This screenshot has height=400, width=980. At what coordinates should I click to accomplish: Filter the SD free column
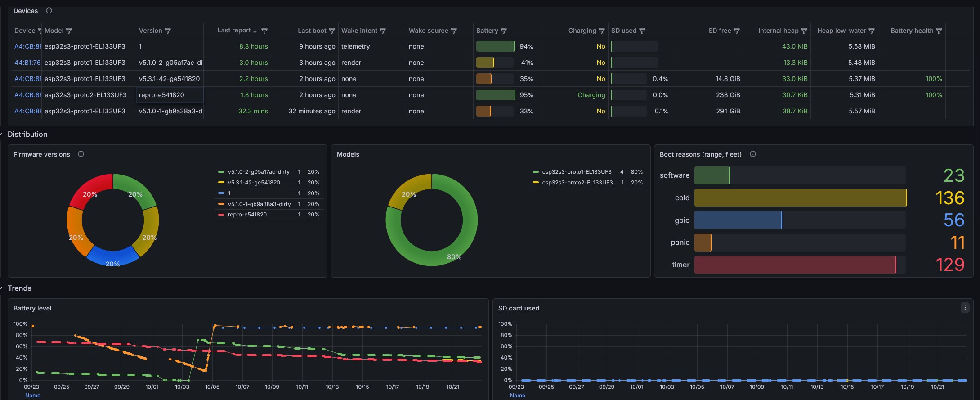coord(737,31)
